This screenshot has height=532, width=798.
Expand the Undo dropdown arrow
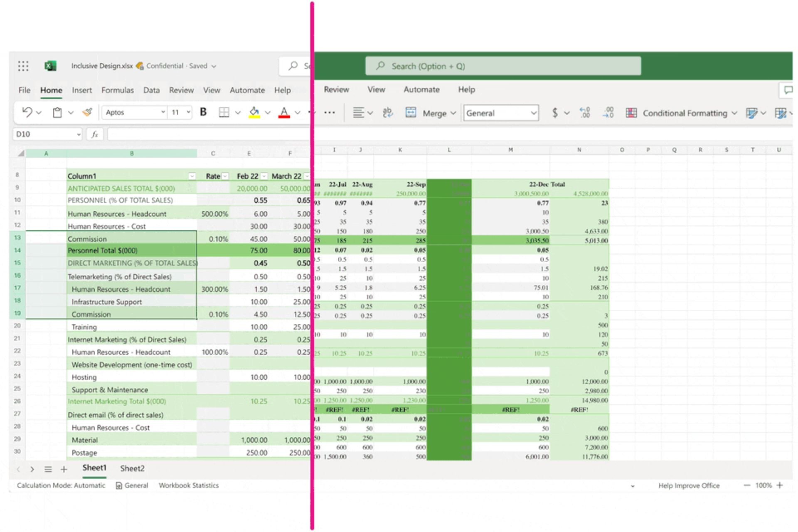(x=39, y=113)
